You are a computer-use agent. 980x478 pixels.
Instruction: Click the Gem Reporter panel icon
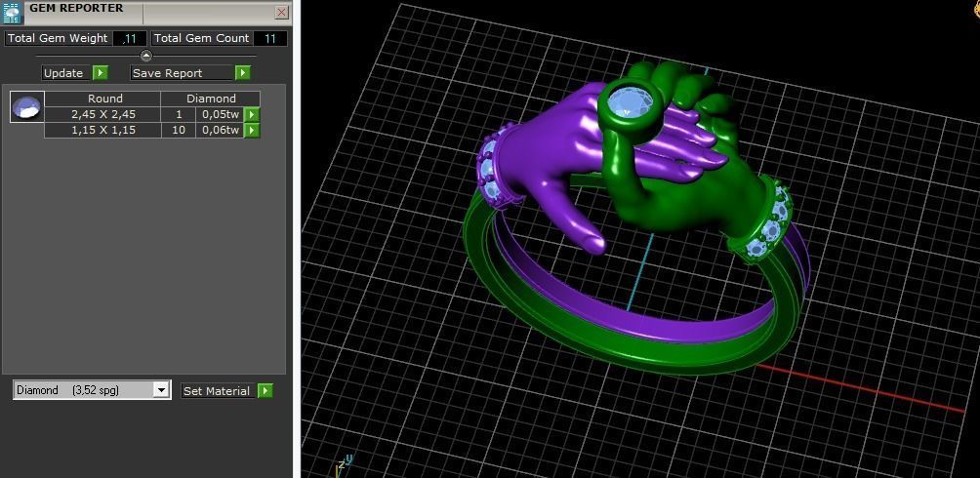pyautogui.click(x=13, y=13)
